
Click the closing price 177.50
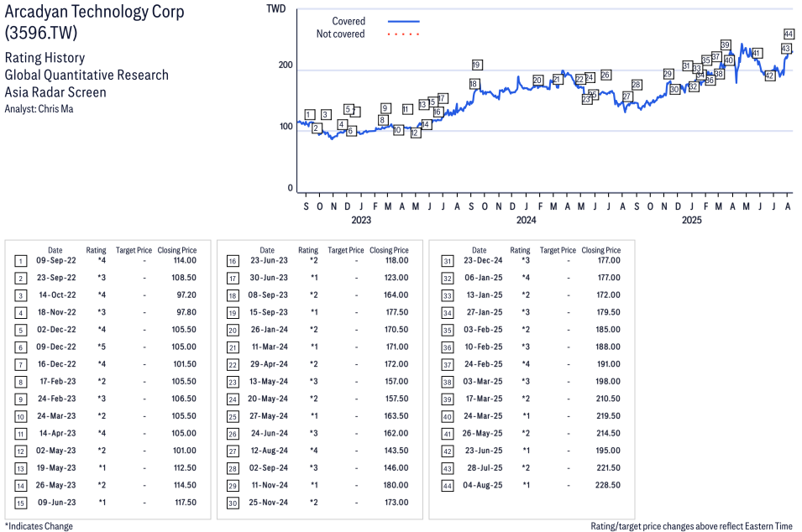(x=397, y=312)
